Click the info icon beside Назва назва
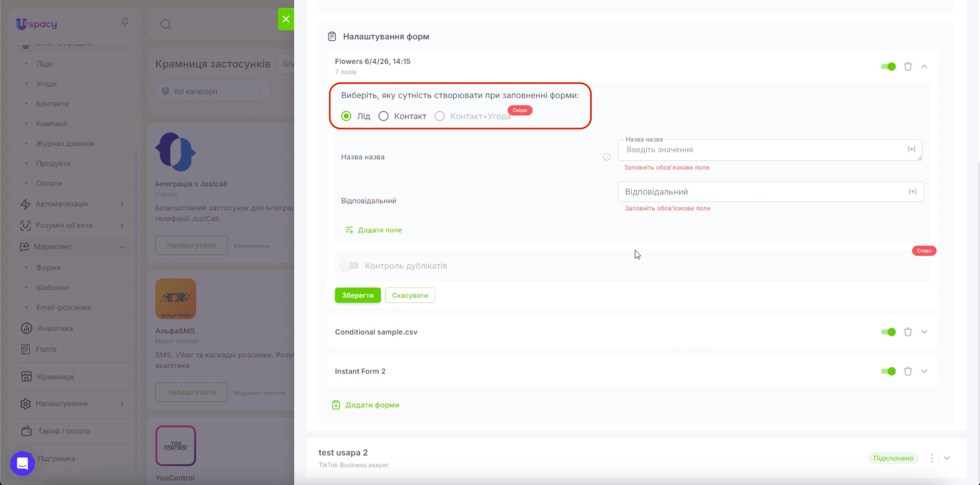 point(607,157)
